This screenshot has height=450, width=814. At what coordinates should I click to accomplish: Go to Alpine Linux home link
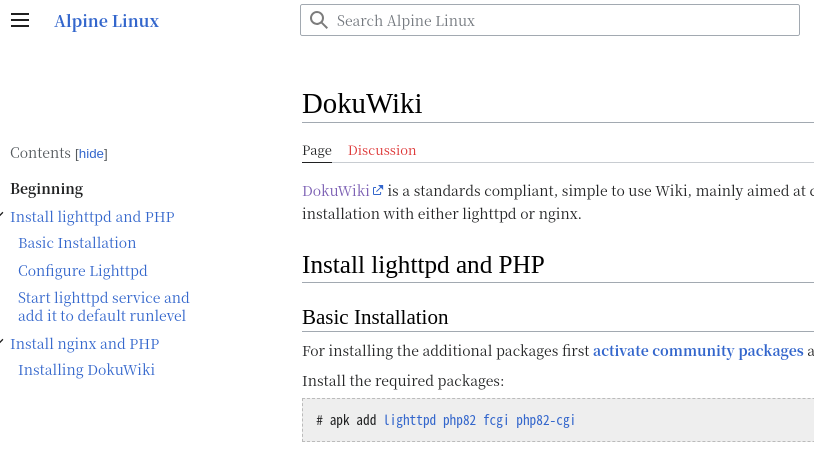click(x=106, y=21)
